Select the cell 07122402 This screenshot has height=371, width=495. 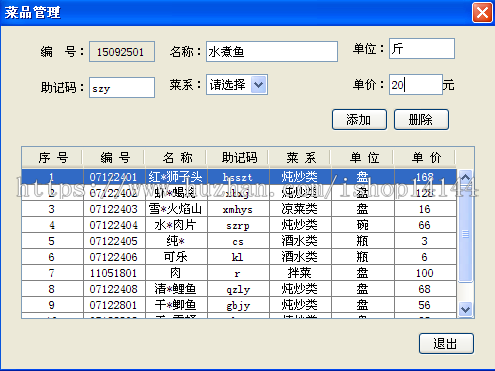(114, 193)
